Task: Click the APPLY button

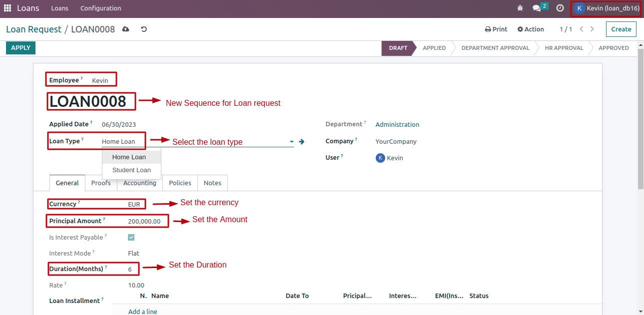Action: click(21, 48)
